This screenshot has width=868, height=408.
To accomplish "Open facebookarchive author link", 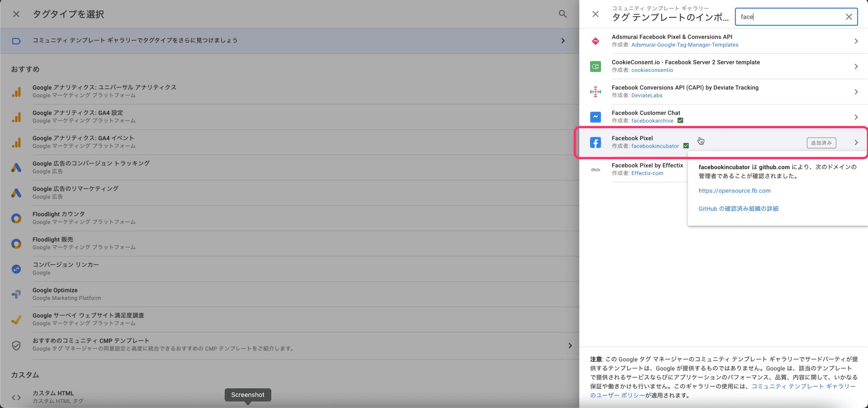I will click(x=652, y=121).
